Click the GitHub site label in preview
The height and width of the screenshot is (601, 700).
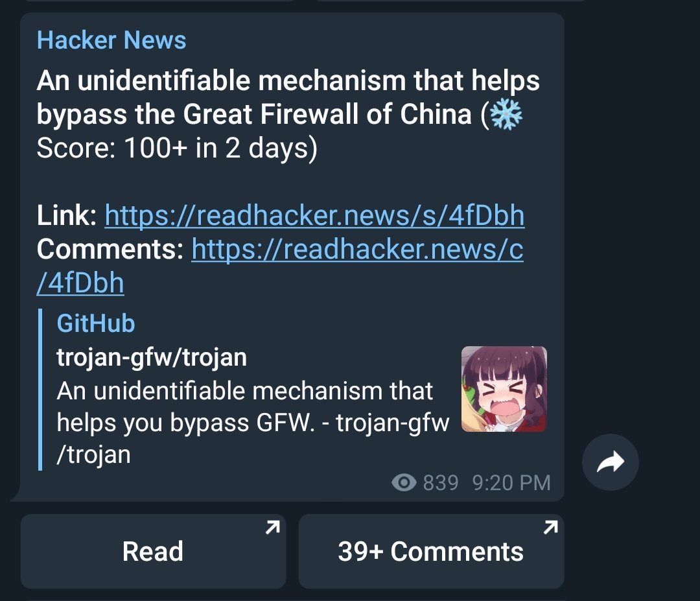95,324
